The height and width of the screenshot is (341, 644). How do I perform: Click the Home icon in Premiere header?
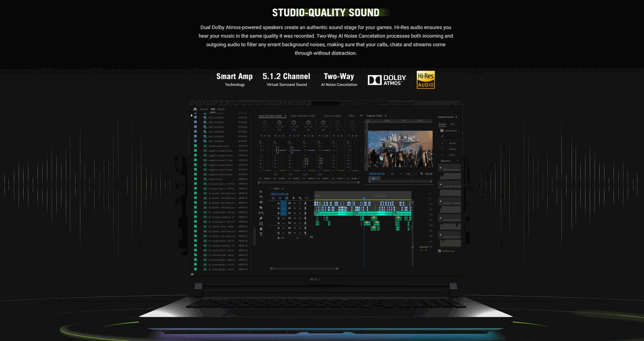195,109
